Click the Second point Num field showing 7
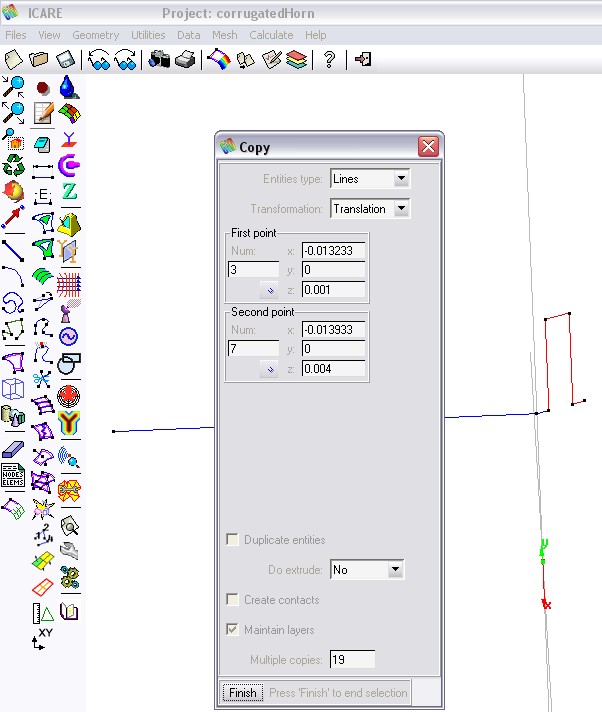This screenshot has height=712, width=602. click(x=253, y=348)
